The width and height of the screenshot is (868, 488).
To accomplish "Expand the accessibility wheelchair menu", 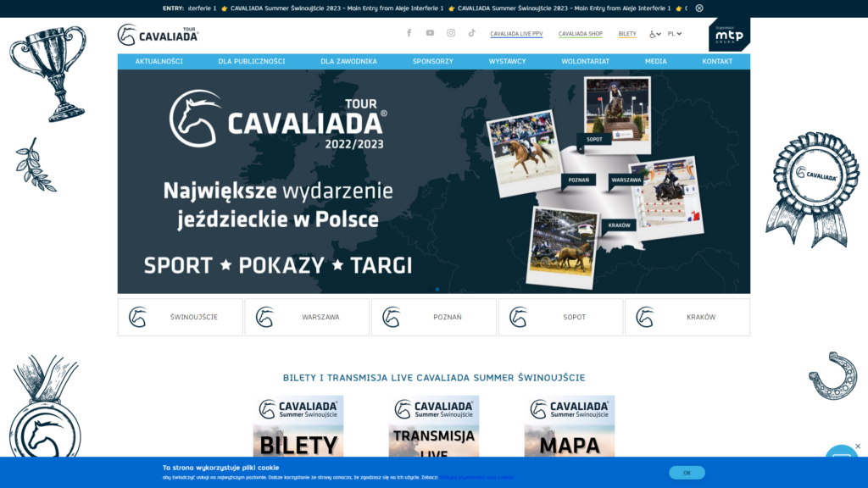I will click(655, 34).
